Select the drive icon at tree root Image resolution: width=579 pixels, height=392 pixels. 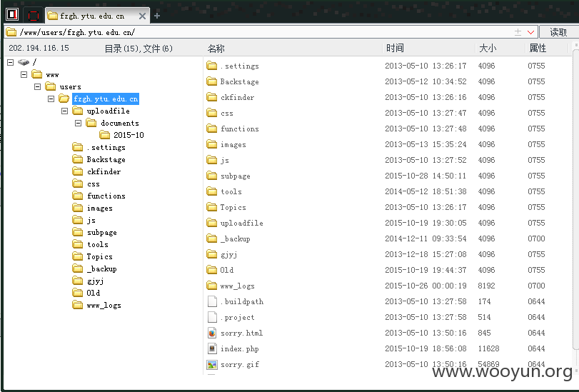click(24, 62)
